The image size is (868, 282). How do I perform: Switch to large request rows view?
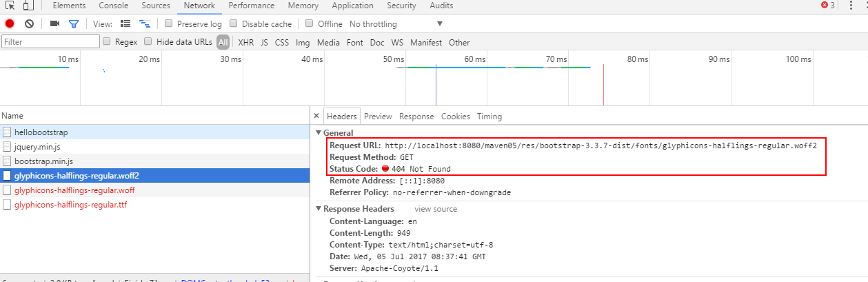pos(125,23)
